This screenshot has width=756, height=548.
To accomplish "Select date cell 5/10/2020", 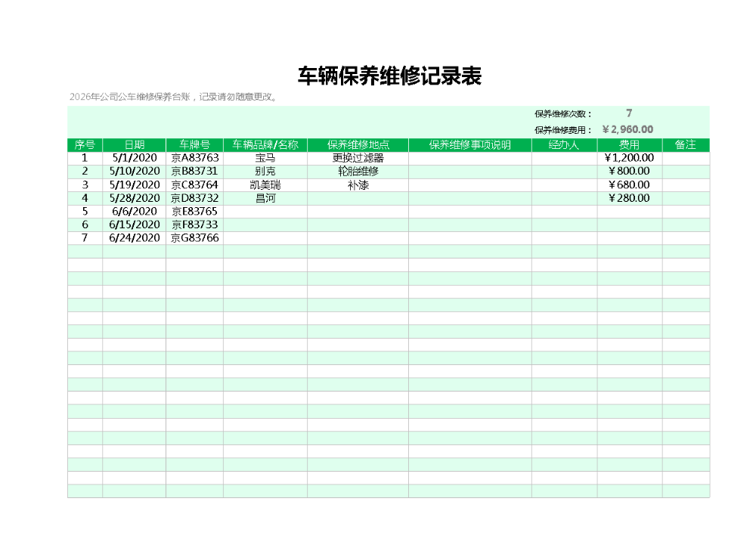I will 134,172.
